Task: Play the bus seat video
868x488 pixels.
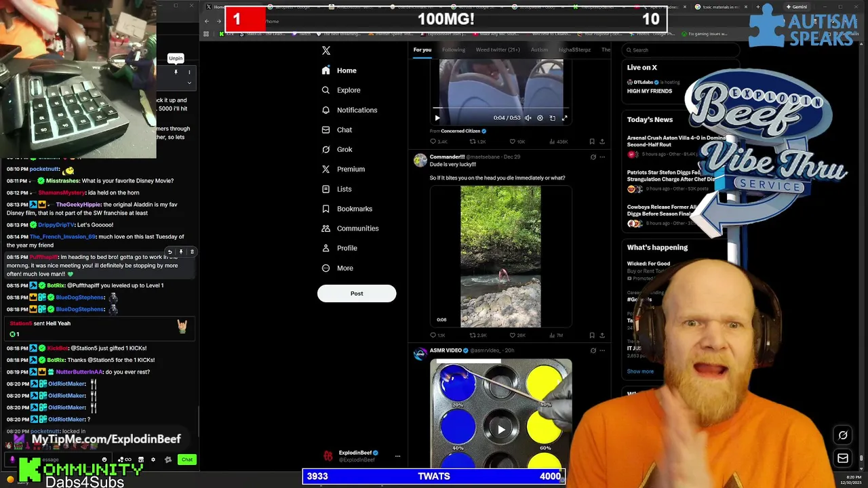Action: 437,118
